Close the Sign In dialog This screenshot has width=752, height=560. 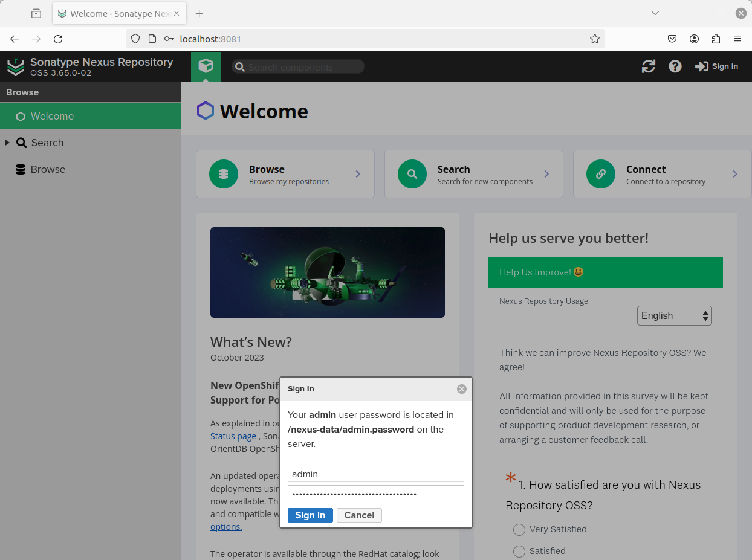point(462,389)
